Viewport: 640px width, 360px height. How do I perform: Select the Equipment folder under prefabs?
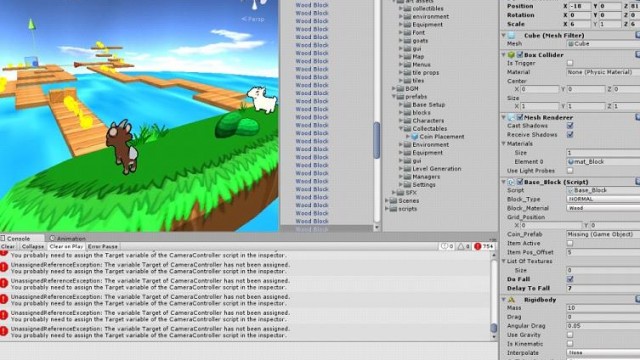click(427, 153)
